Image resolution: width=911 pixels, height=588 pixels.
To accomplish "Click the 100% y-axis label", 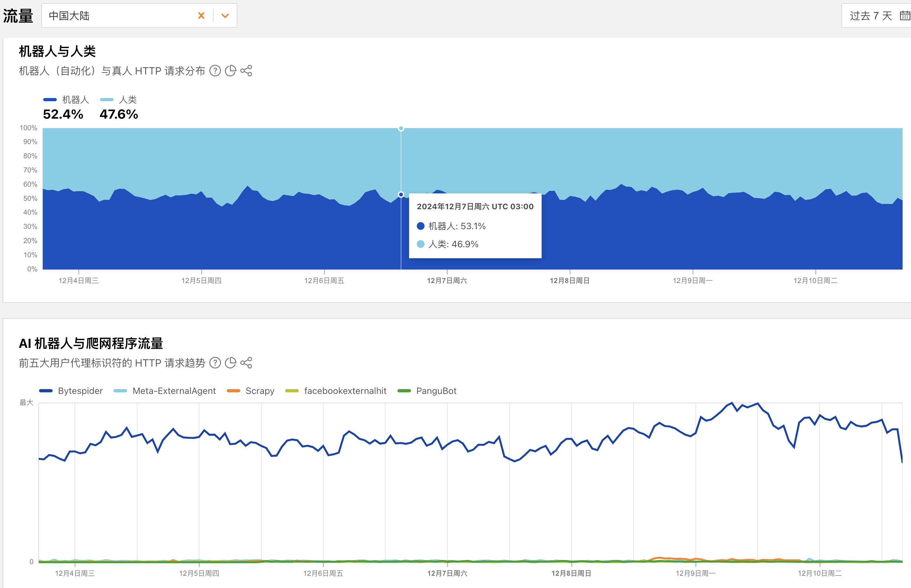I will click(x=29, y=128).
